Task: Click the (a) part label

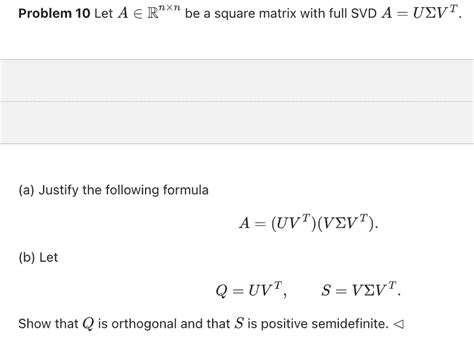Action: click(26, 190)
